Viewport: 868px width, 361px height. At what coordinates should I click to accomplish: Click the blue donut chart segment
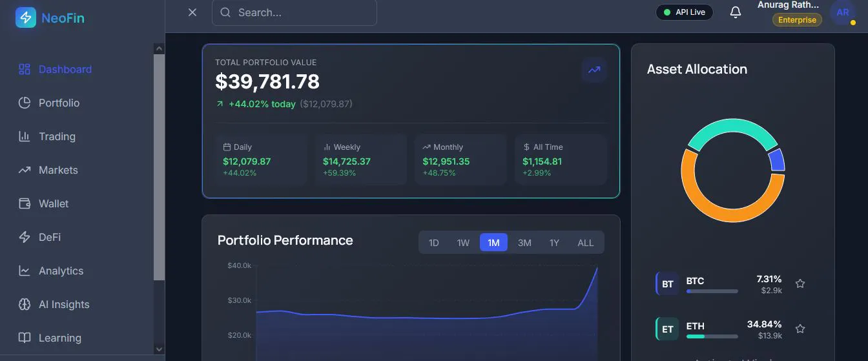777,160
